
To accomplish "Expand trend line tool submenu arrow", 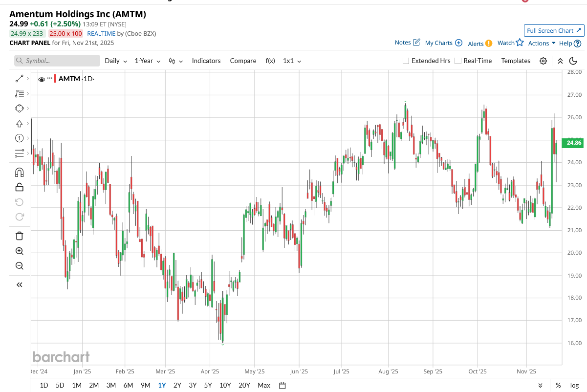I will (x=27, y=79).
